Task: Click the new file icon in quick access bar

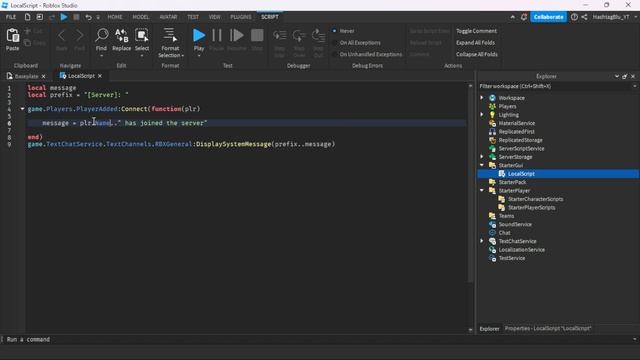Action: (x=27, y=17)
